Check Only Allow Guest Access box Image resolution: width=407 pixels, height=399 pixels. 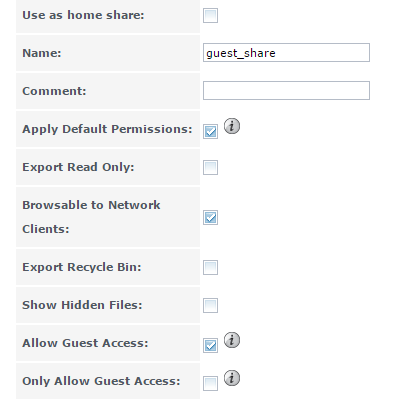click(210, 383)
